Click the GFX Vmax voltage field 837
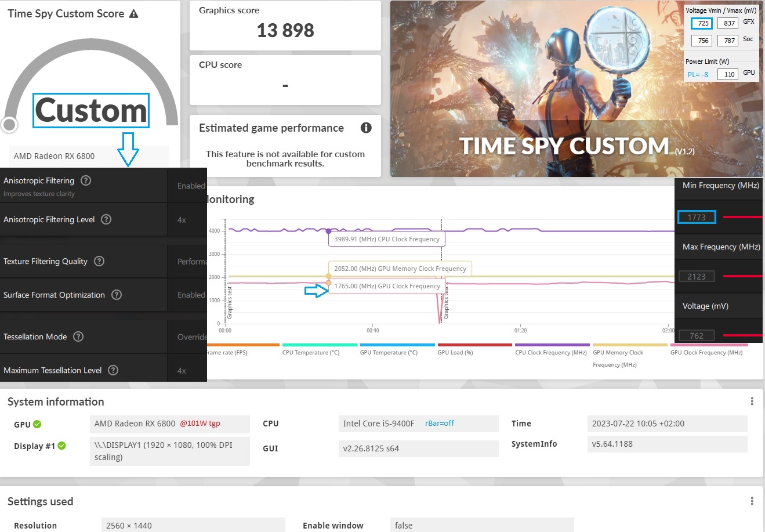The height and width of the screenshot is (532, 765). coord(728,23)
